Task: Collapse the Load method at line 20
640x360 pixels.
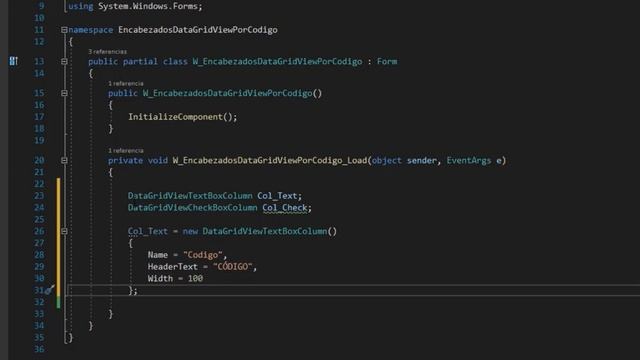Action: 64,160
